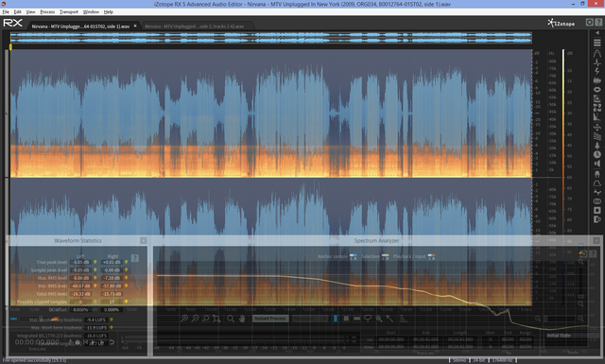Close the 'side 1).wav' file tab
The width and height of the screenshot is (605, 364).
coord(135,26)
